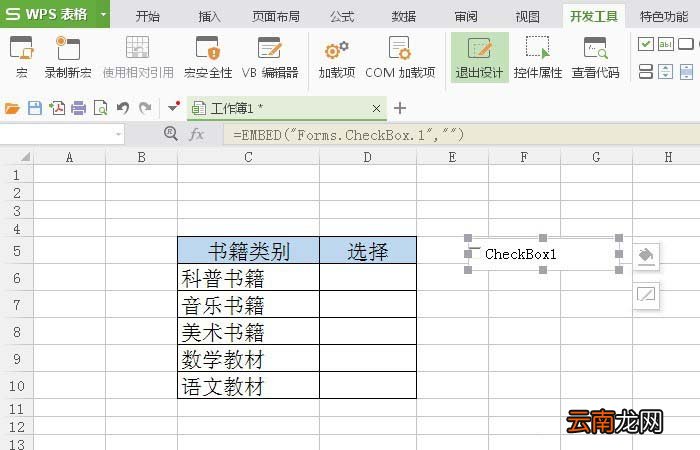Select the 音乐书籍 cell

click(x=249, y=305)
